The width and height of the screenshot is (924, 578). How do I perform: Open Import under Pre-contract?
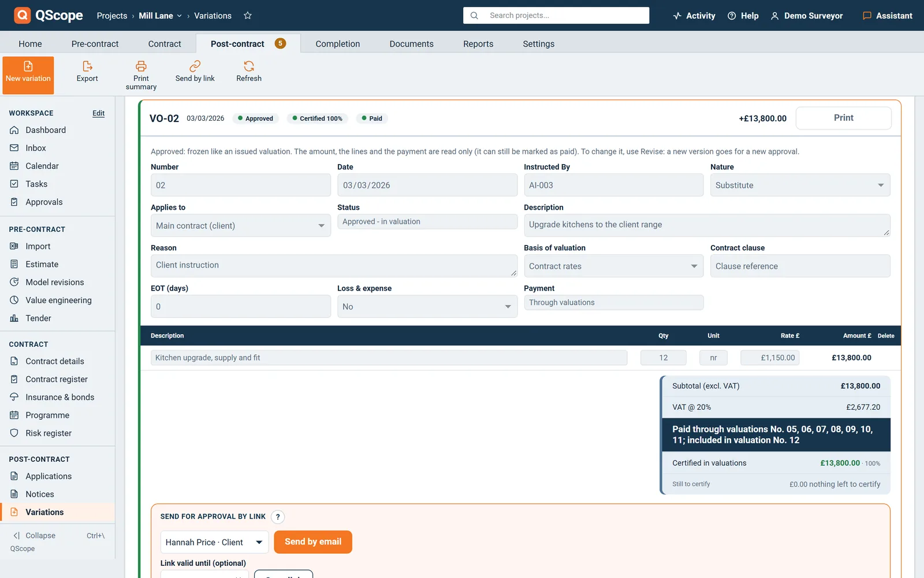point(57,246)
